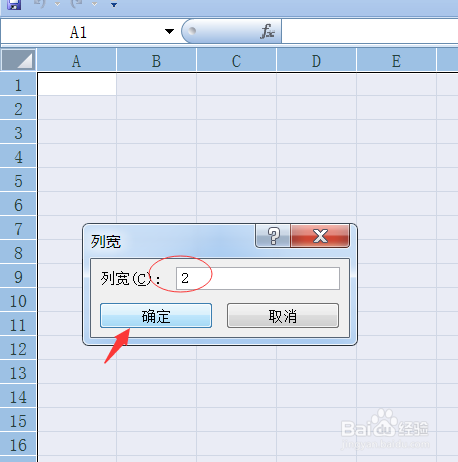Expand the Name Box dropdown arrow

pyautogui.click(x=169, y=32)
